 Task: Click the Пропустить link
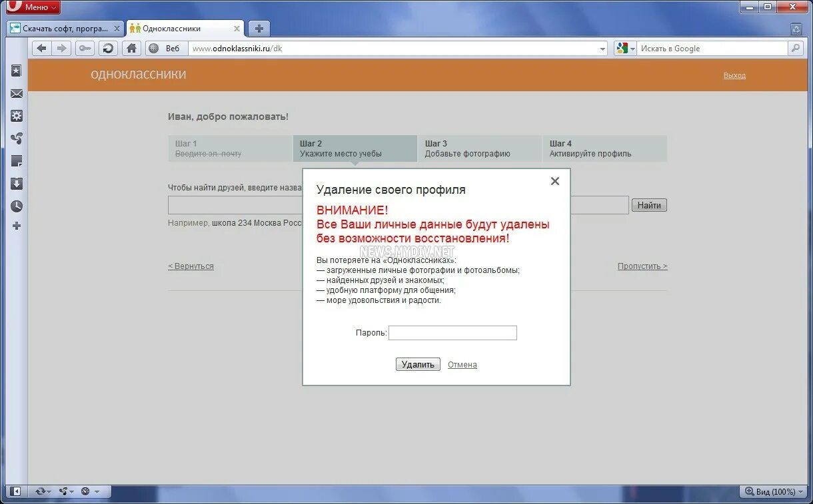click(642, 266)
